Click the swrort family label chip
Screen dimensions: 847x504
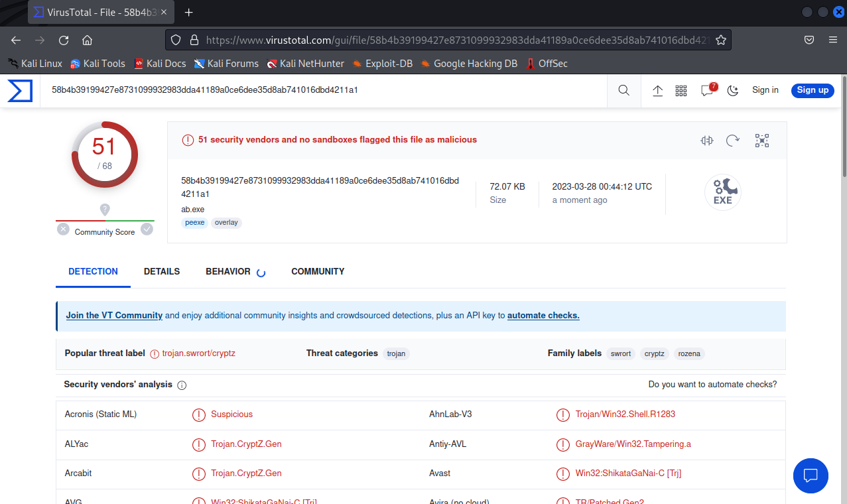tap(621, 354)
